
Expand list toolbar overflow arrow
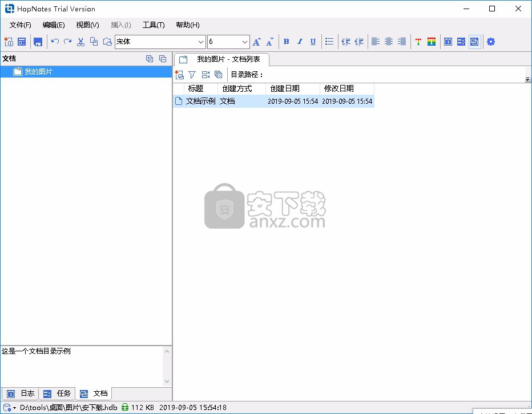point(527,79)
